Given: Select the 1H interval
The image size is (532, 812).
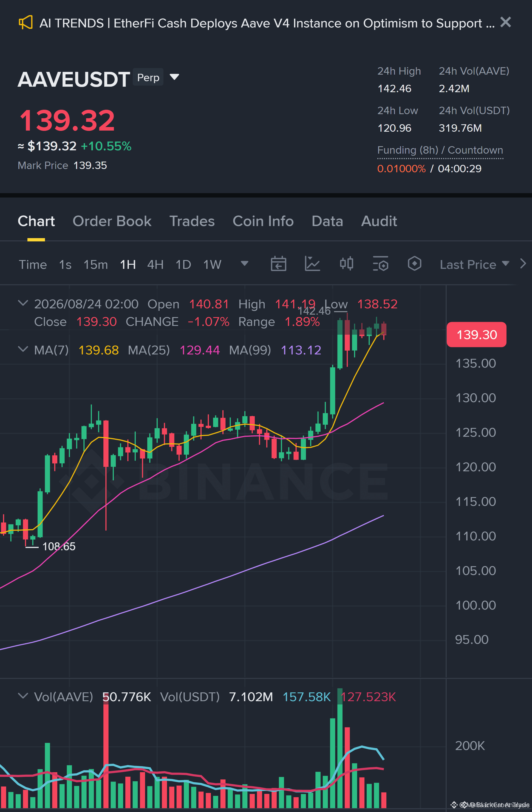Looking at the screenshot, I should coord(128,264).
